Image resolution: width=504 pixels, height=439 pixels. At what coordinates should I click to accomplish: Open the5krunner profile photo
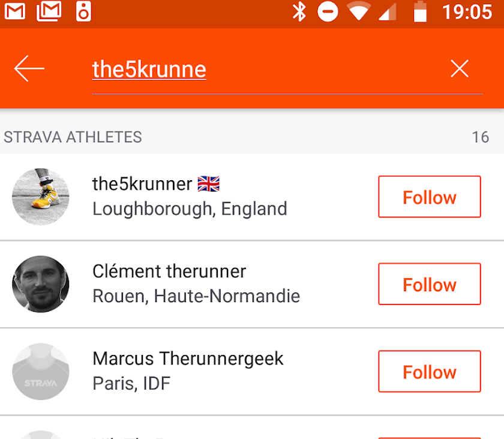41,197
